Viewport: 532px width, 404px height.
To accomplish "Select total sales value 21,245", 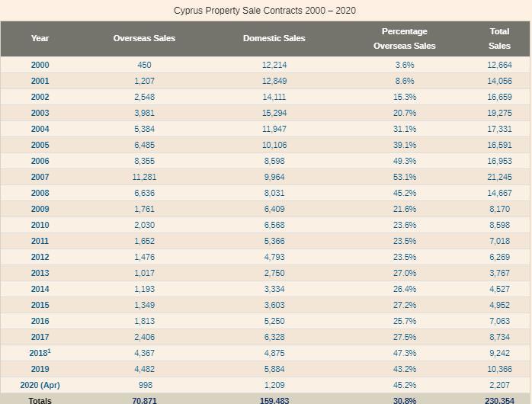I will (499, 177).
